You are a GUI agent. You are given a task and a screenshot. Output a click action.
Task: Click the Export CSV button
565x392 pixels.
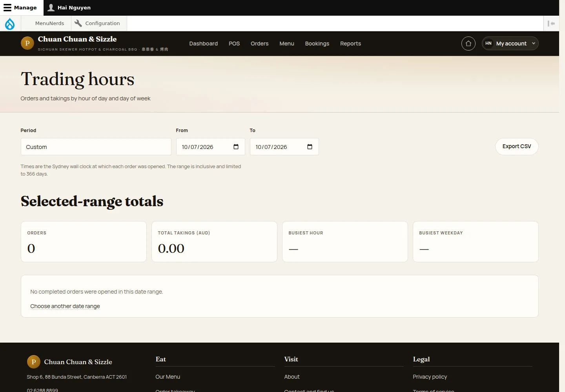517,146
